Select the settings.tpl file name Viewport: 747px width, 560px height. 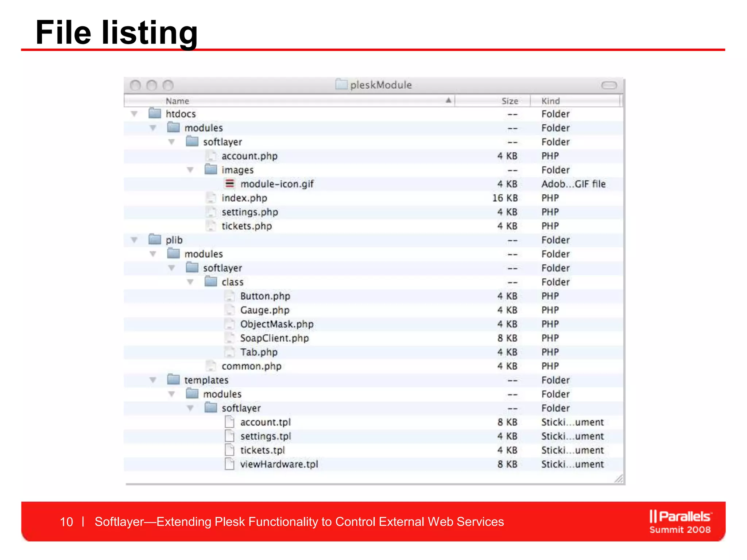(266, 436)
